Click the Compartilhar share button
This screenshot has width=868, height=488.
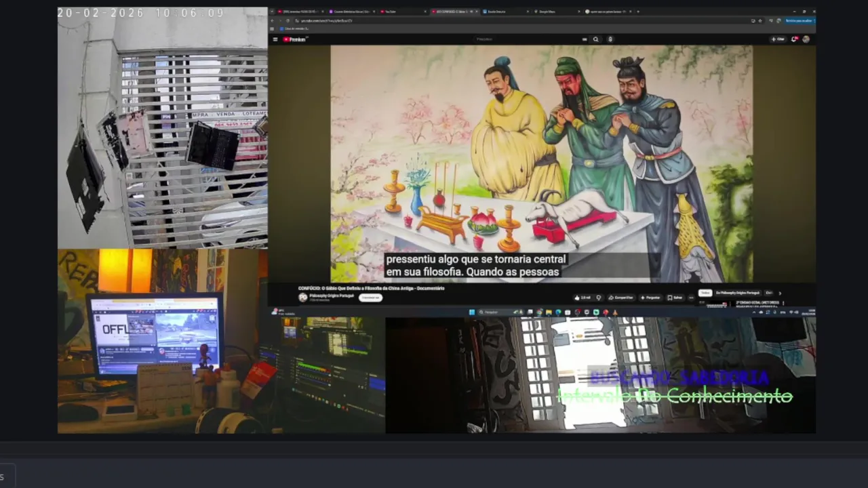pyautogui.click(x=620, y=298)
